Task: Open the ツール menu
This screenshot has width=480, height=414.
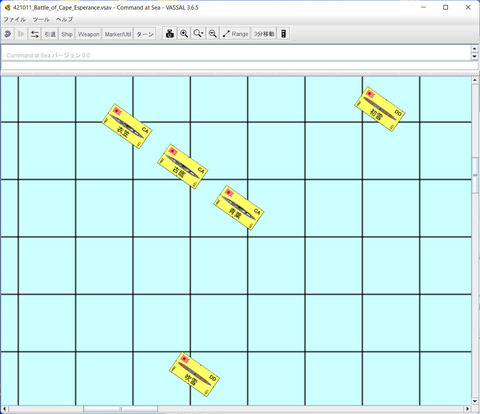Action: [41, 19]
